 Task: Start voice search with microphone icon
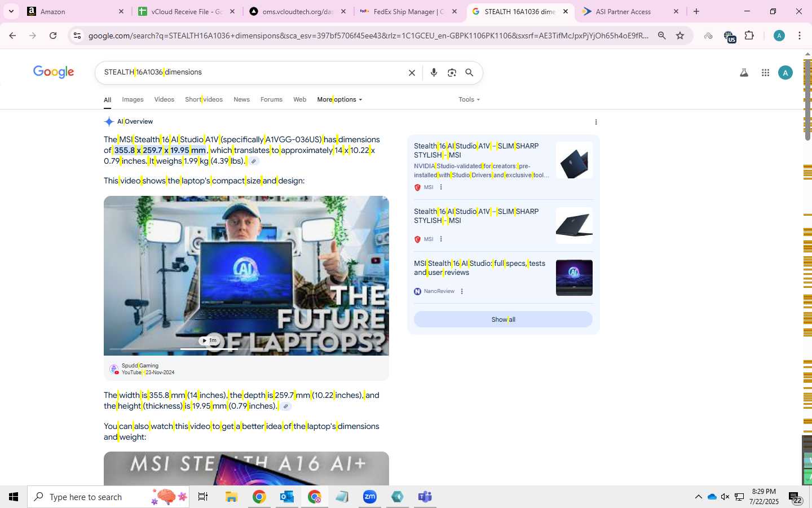pos(434,73)
